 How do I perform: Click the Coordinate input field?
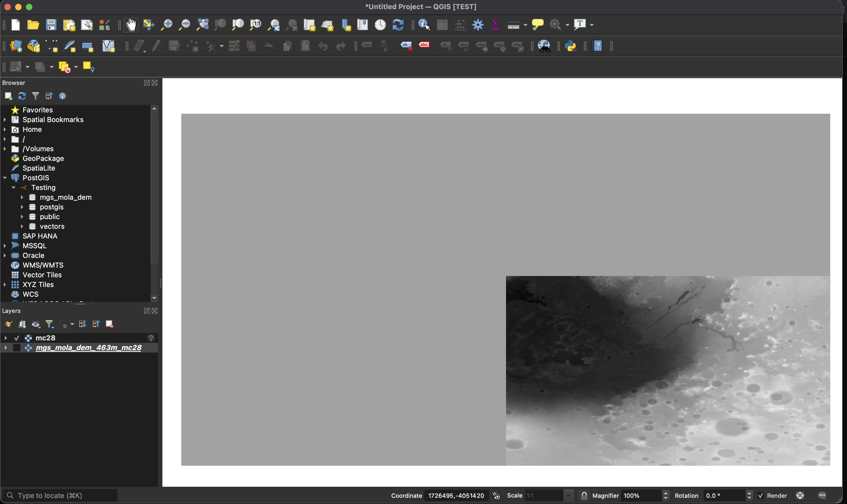click(x=456, y=495)
